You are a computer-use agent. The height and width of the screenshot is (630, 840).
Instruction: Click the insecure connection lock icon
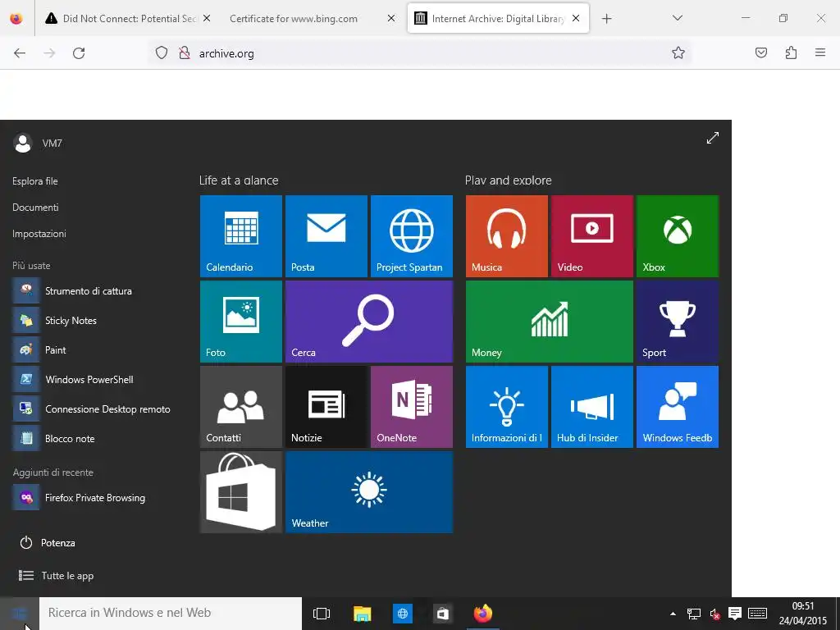(185, 53)
